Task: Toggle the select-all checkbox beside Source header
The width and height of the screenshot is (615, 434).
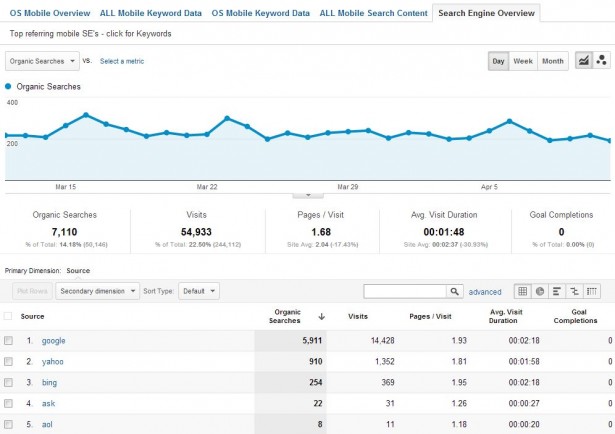Action: click(8, 316)
